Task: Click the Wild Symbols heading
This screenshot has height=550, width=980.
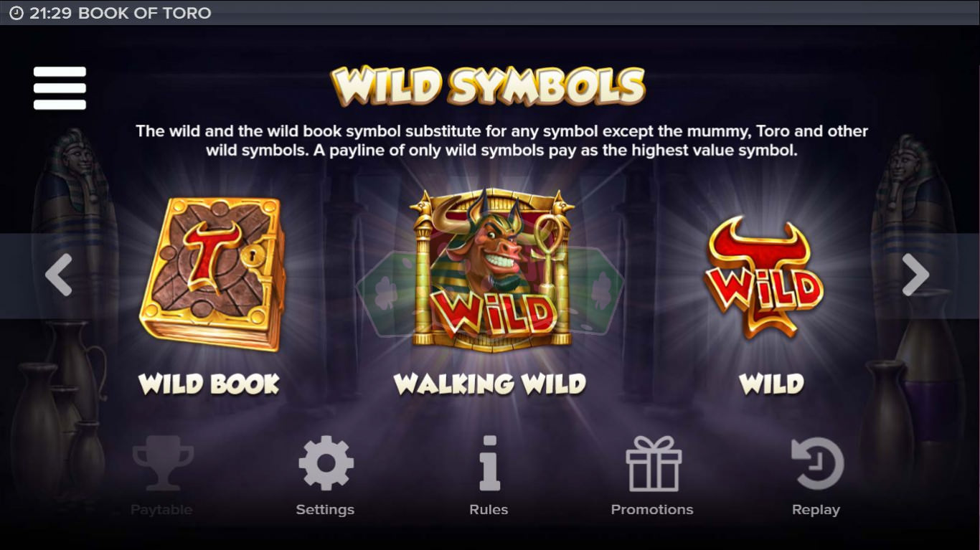Action: [x=488, y=87]
